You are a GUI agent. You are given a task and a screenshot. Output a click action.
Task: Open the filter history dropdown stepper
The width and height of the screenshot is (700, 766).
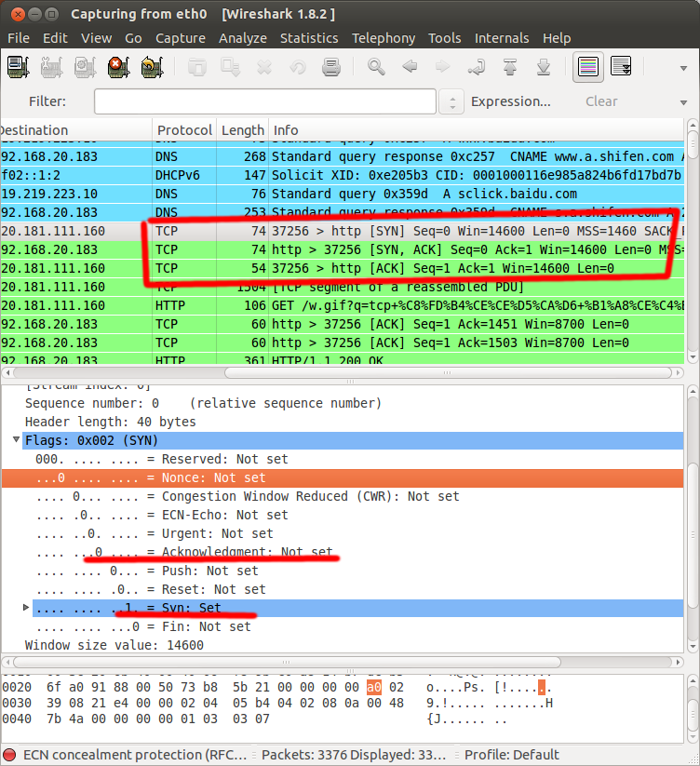[451, 101]
